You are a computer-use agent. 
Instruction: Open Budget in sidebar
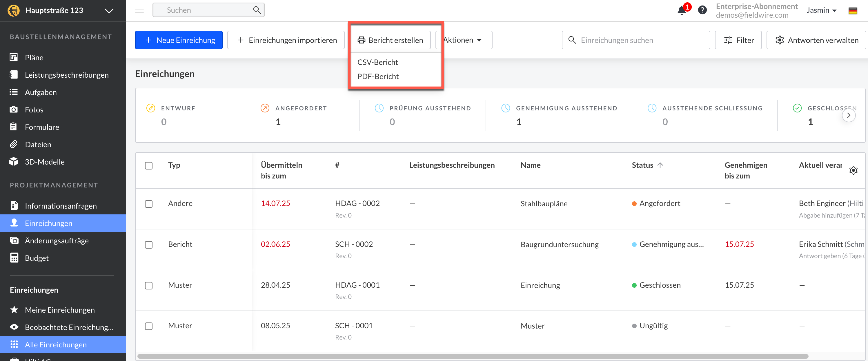[x=37, y=258]
